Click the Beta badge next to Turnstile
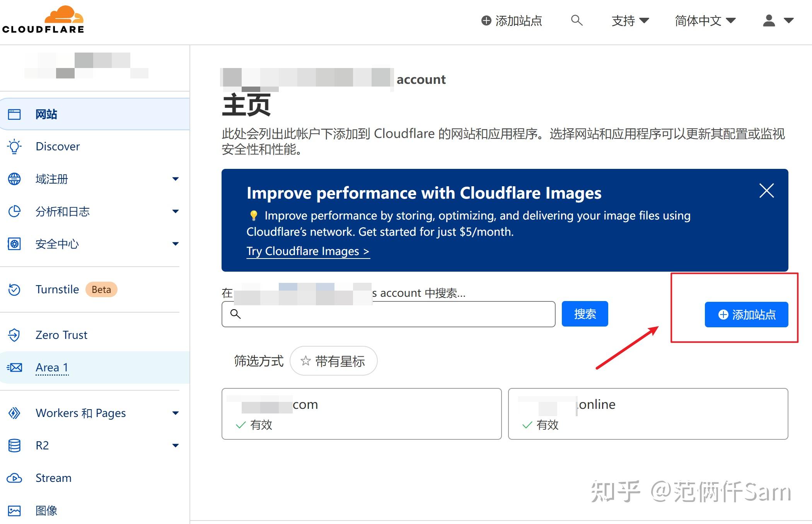Viewport: 812px width, 524px height. pos(101,289)
